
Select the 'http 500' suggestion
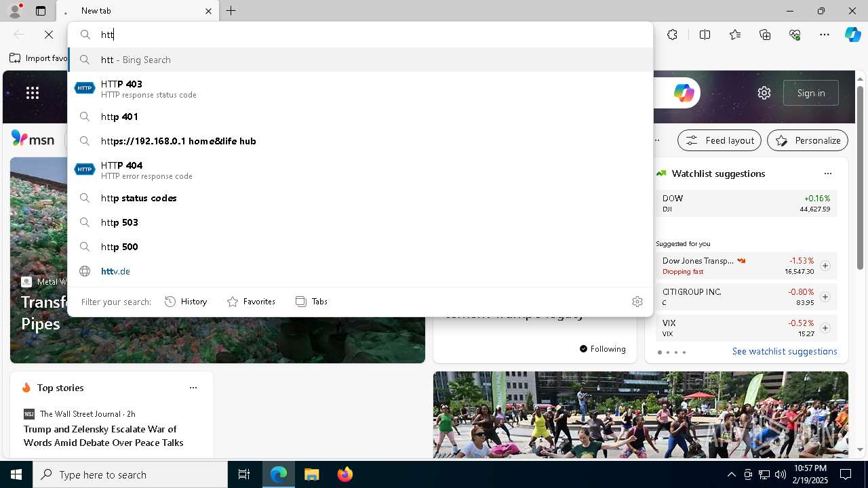(x=360, y=247)
